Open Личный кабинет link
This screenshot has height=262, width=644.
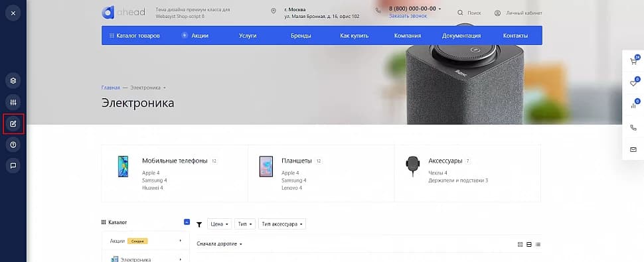tap(524, 13)
